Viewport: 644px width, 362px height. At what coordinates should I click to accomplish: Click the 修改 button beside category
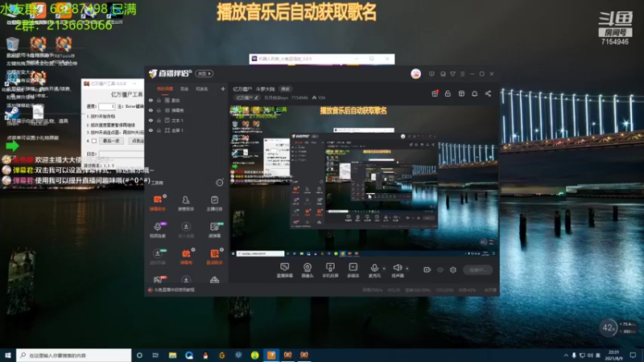(x=285, y=88)
